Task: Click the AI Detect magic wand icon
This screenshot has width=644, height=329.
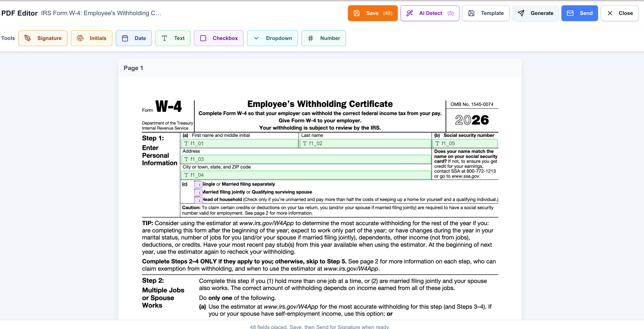Action: (409, 13)
